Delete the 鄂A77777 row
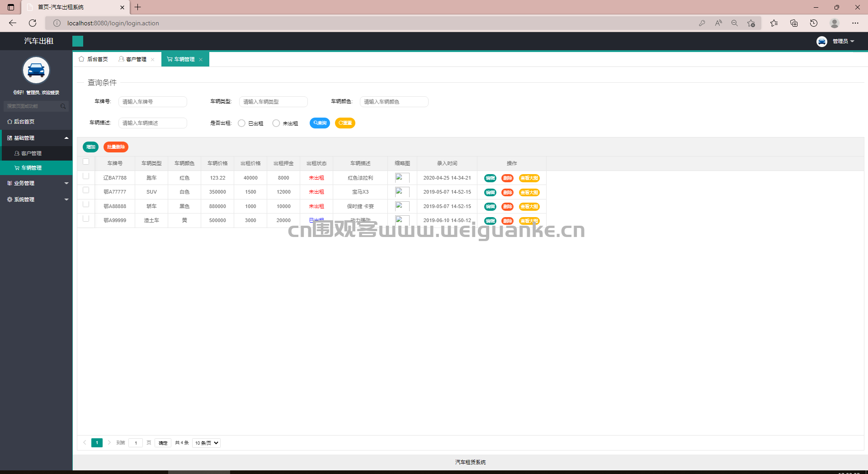868x474 pixels. click(508, 193)
